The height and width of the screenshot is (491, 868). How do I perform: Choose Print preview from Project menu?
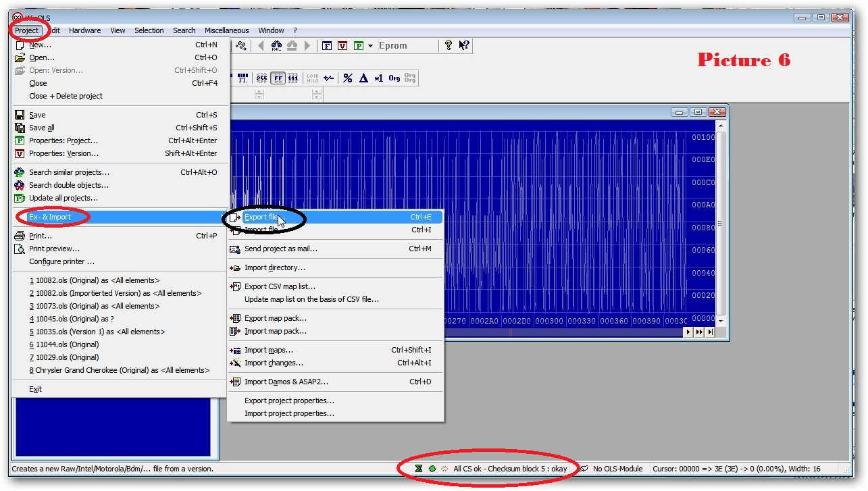(120, 249)
